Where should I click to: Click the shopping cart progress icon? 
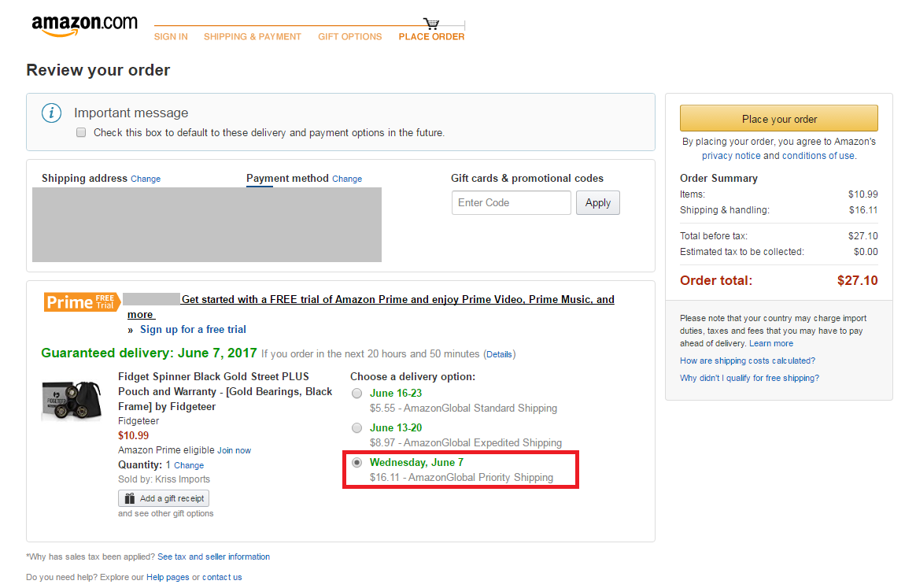click(431, 24)
